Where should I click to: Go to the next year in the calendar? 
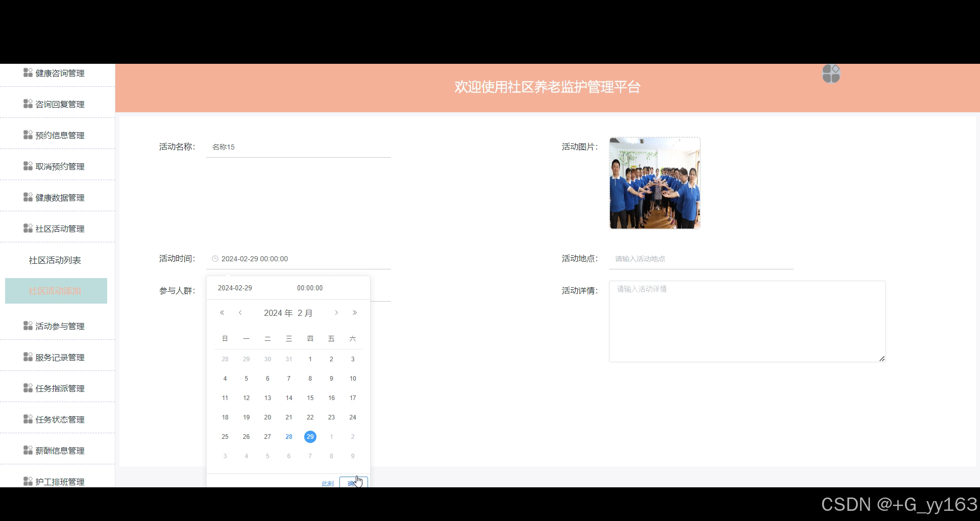355,313
